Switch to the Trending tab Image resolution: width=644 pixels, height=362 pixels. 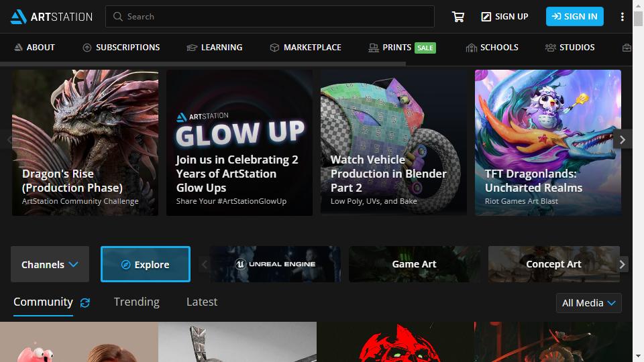(x=136, y=302)
